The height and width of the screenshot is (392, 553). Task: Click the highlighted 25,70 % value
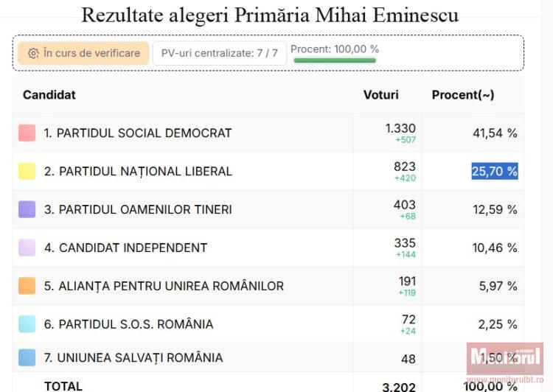coord(495,172)
